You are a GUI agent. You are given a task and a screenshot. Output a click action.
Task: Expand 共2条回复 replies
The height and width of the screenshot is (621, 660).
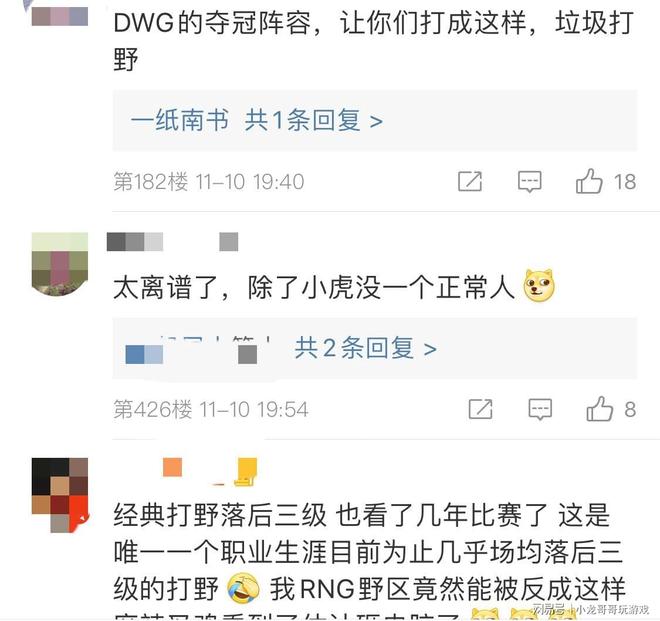365,348
